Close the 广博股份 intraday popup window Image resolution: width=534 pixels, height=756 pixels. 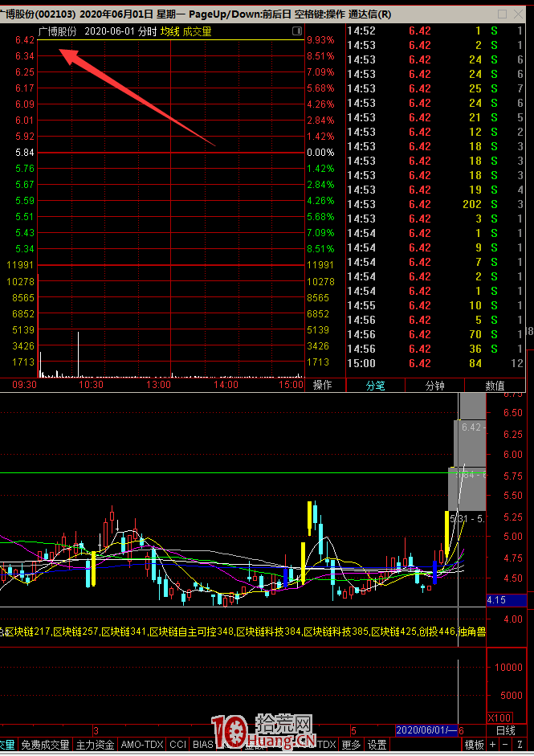tap(519, 14)
